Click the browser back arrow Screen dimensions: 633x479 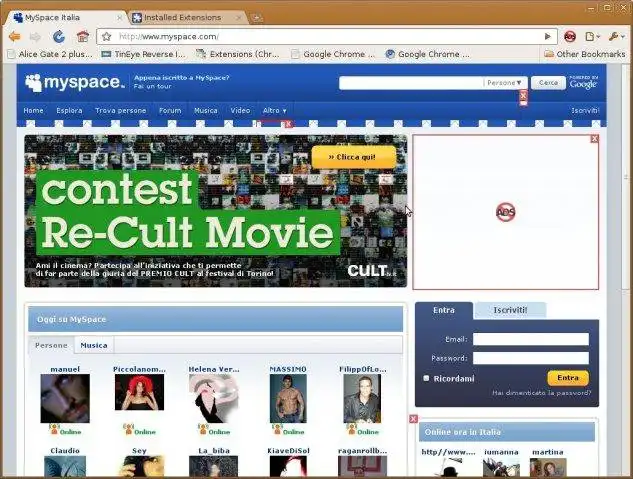(15, 37)
